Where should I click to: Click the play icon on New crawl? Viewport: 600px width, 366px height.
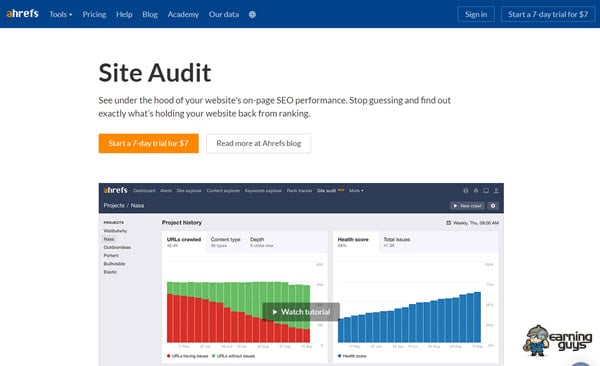click(455, 206)
